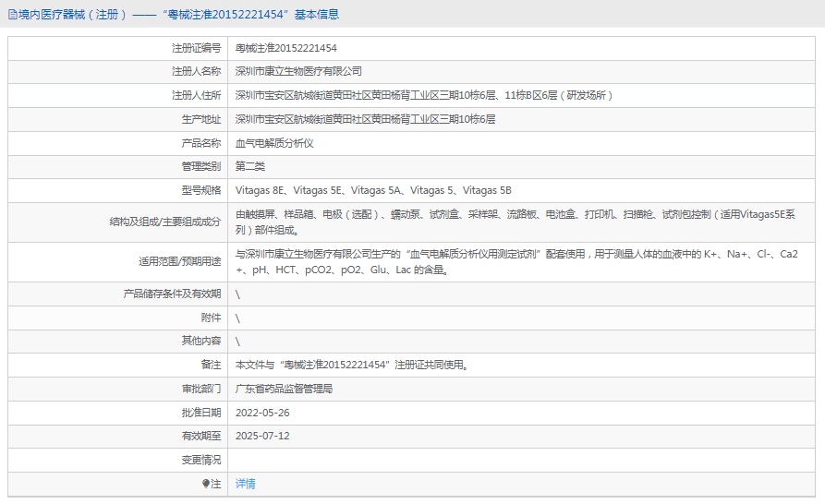Click the 附件 label
825x504 pixels.
211,318
